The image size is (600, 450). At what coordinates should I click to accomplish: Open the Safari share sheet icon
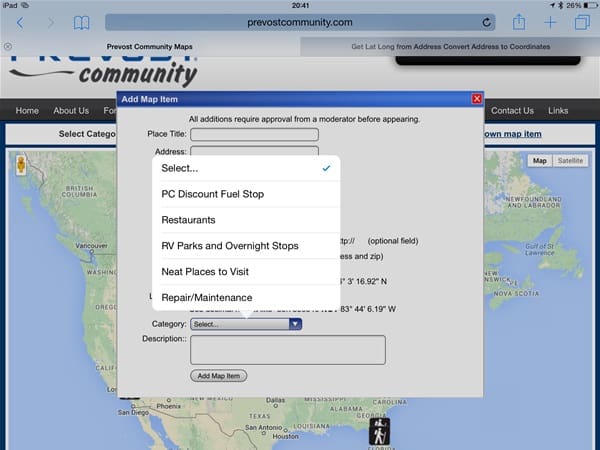pyautogui.click(x=519, y=22)
